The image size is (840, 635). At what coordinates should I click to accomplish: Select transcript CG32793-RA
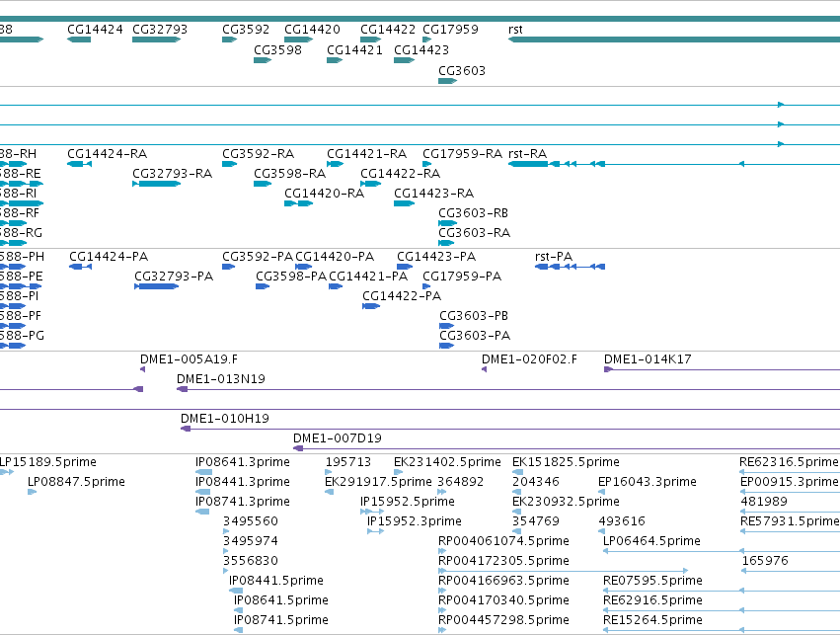[x=173, y=174]
